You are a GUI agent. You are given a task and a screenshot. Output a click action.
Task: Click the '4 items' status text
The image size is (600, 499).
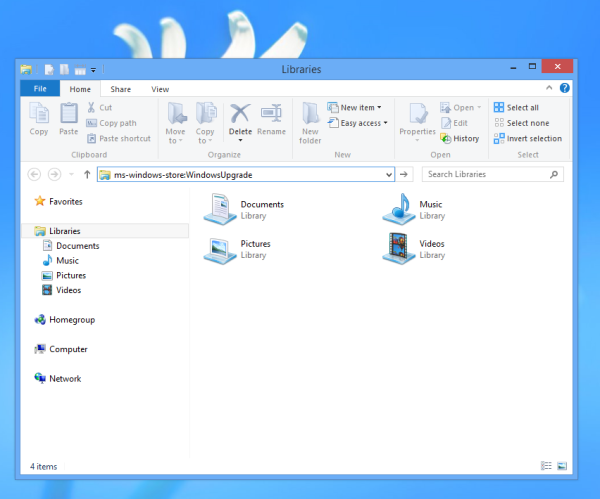(x=44, y=466)
